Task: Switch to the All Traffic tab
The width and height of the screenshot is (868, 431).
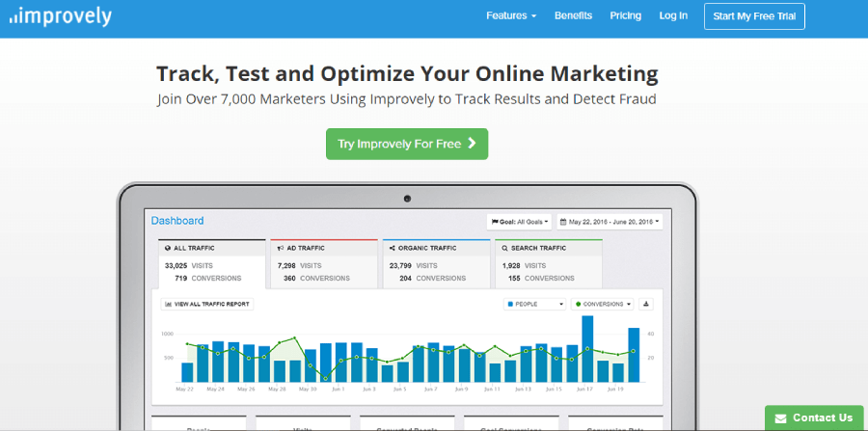Action: pos(212,264)
